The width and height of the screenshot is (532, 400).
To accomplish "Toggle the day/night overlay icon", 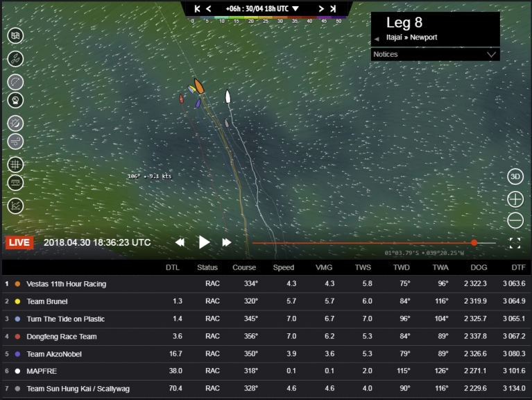I will click(16, 123).
